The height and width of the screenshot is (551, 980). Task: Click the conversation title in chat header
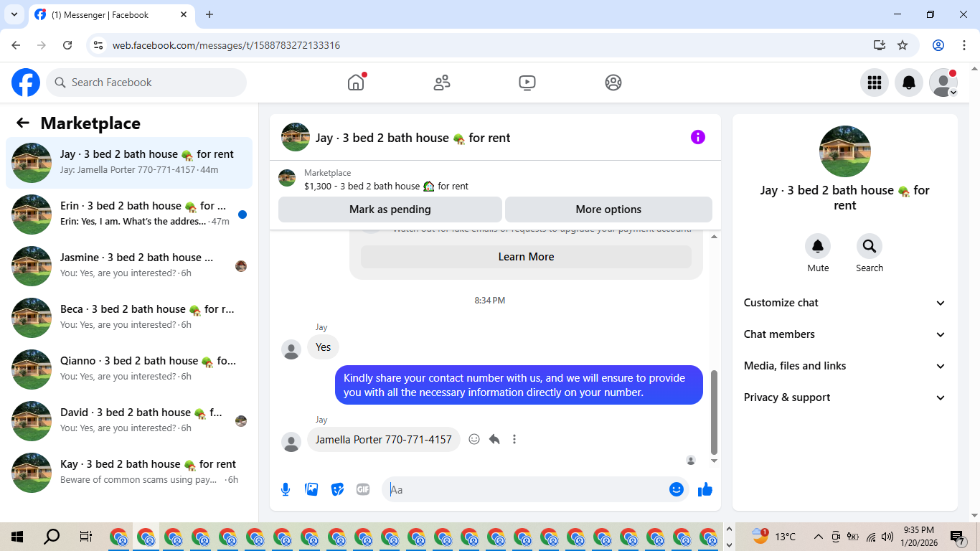413,138
